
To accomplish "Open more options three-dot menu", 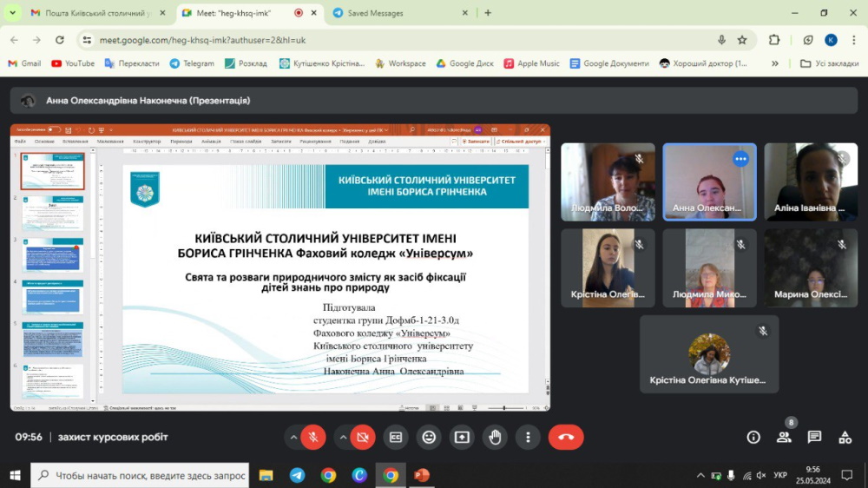I will pyautogui.click(x=528, y=437).
